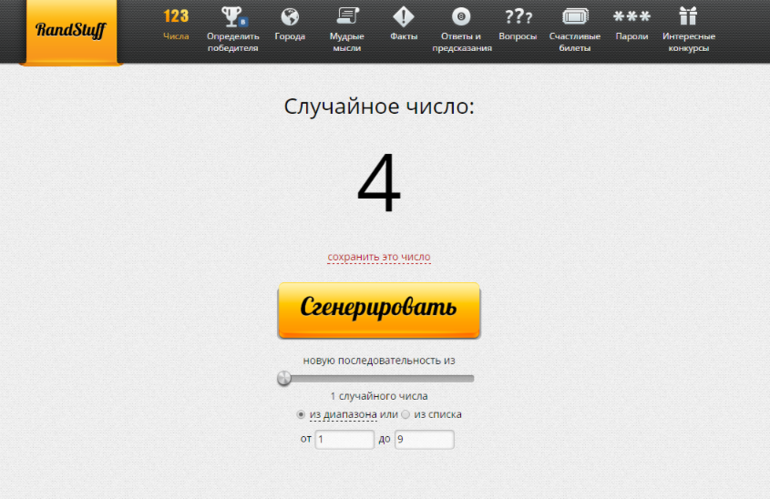This screenshot has height=499, width=770.
Task: Click the sequence count slider handle
Action: pyautogui.click(x=285, y=378)
